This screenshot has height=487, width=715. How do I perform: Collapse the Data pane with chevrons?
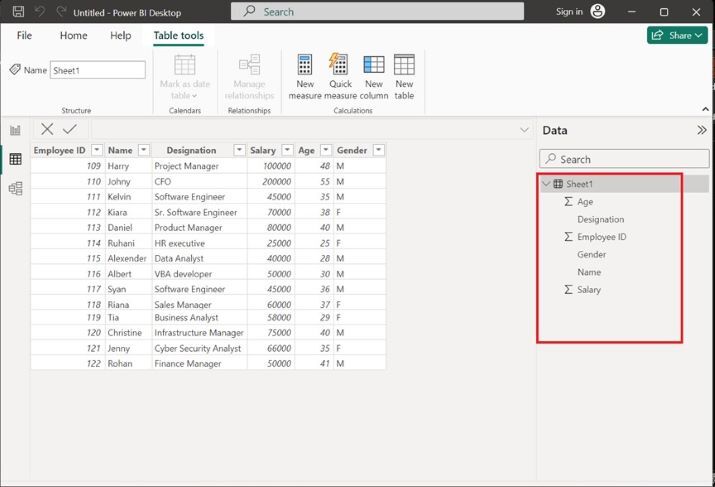pyautogui.click(x=701, y=130)
